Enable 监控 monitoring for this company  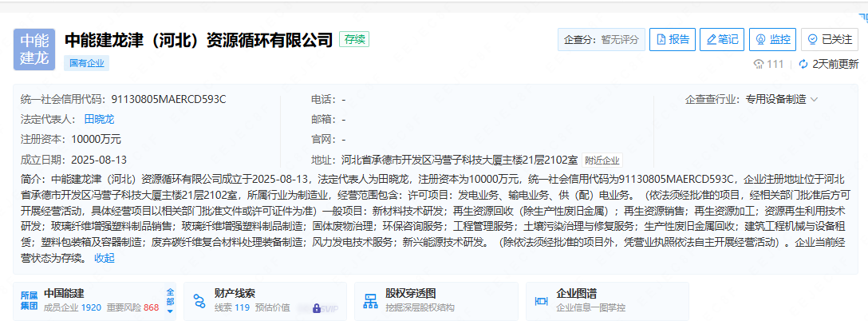(x=773, y=39)
